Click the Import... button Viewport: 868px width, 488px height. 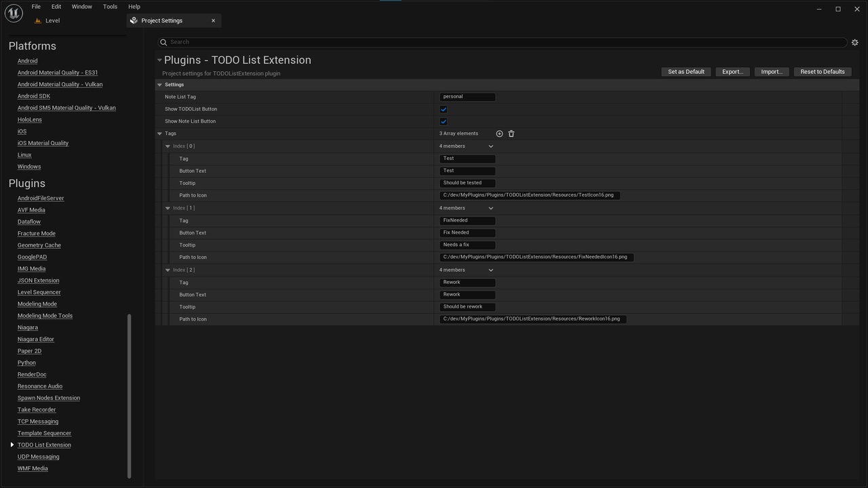772,72
